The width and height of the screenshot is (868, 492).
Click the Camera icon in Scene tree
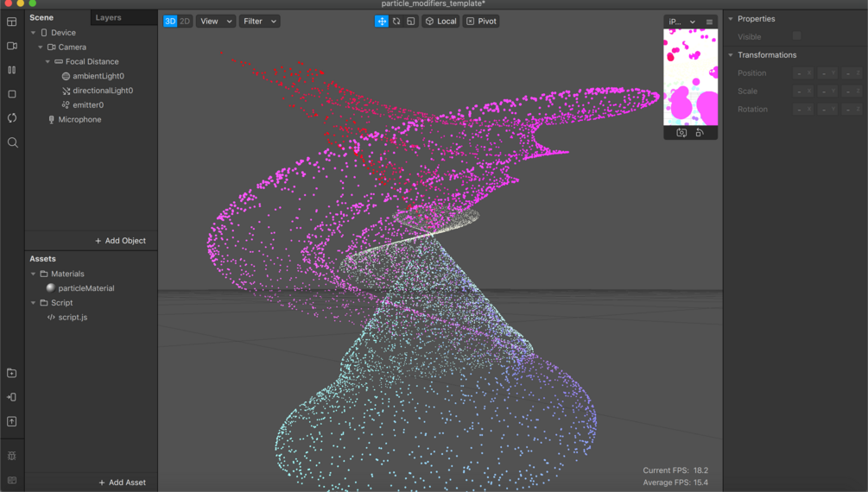pos(52,47)
